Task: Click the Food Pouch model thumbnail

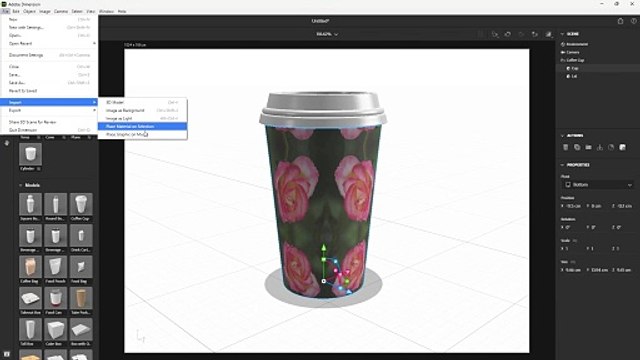Action: pos(56,267)
